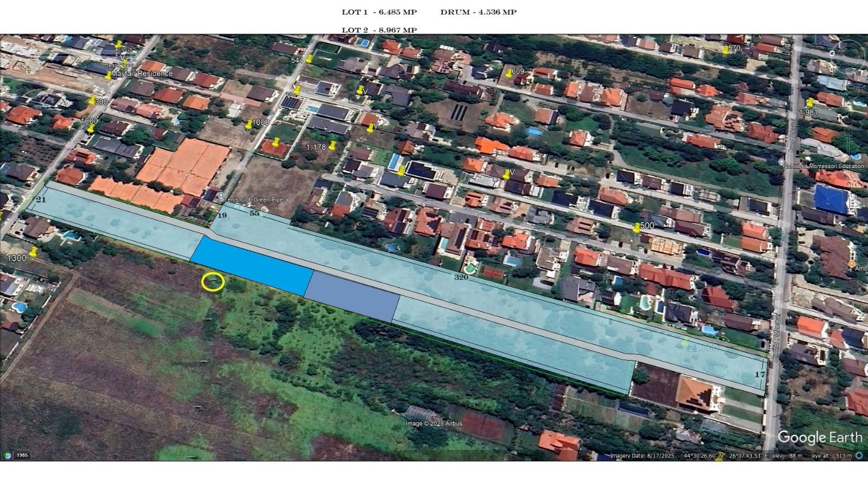Viewport: 868px width, 488px height.
Task: Open historical imagery 1985 button
Action: (x=21, y=455)
